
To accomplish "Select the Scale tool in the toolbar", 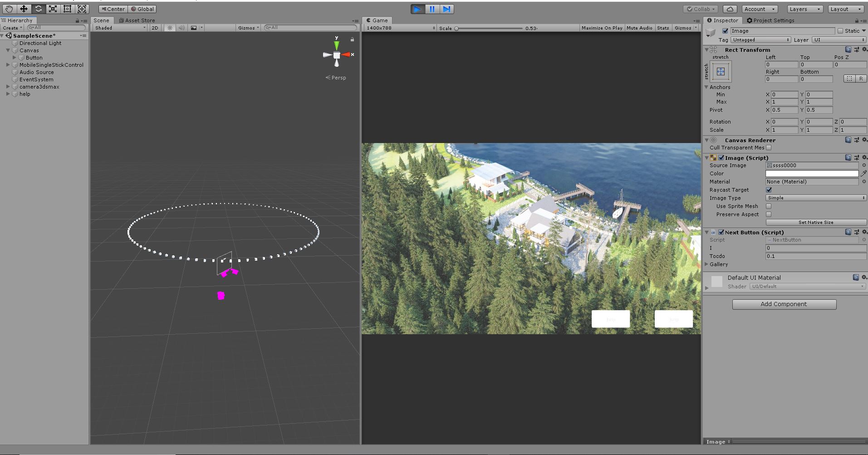I will click(53, 8).
